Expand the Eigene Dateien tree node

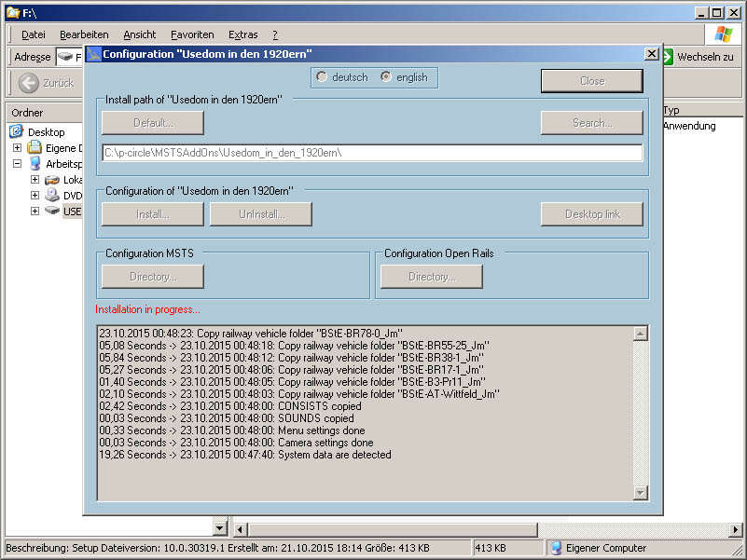17,148
